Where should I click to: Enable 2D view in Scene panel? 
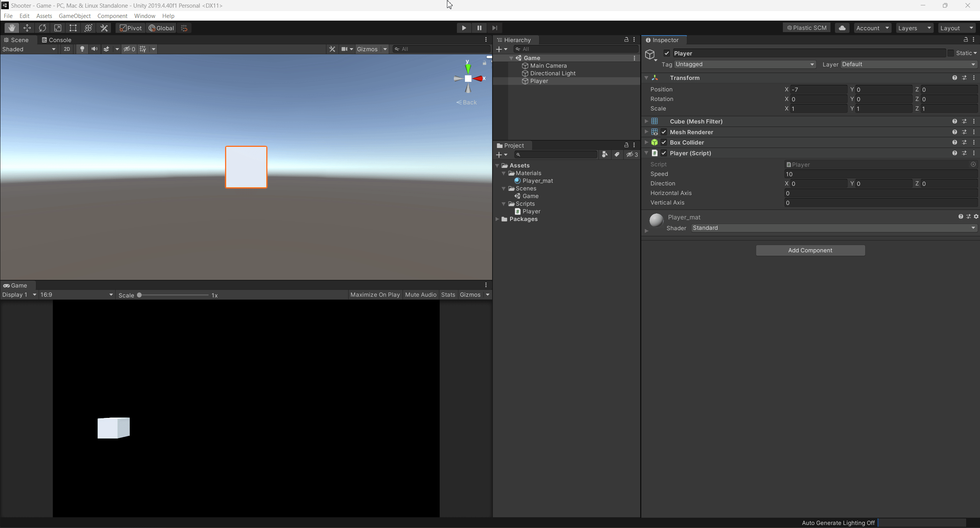click(67, 49)
